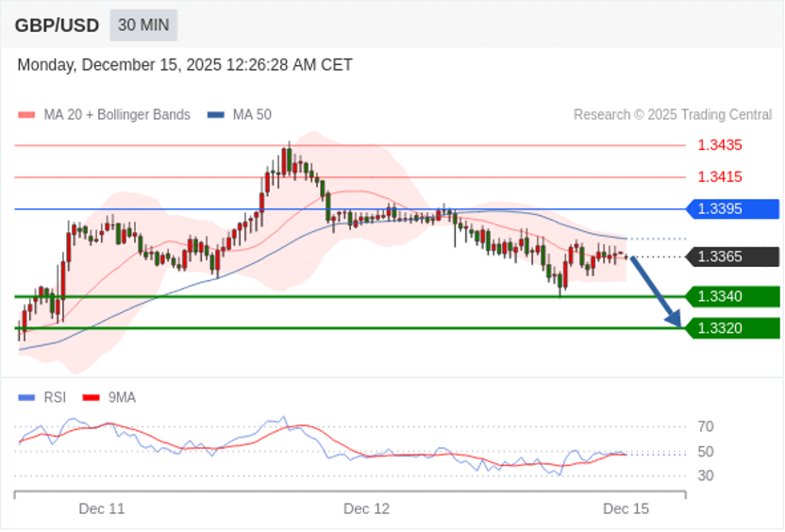Click the Research © 2025 Trading Central credit

click(x=672, y=115)
